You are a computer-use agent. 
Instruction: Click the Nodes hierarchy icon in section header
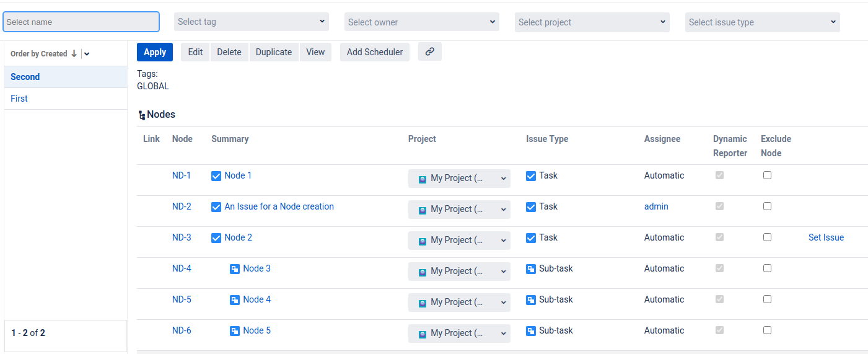coord(142,115)
